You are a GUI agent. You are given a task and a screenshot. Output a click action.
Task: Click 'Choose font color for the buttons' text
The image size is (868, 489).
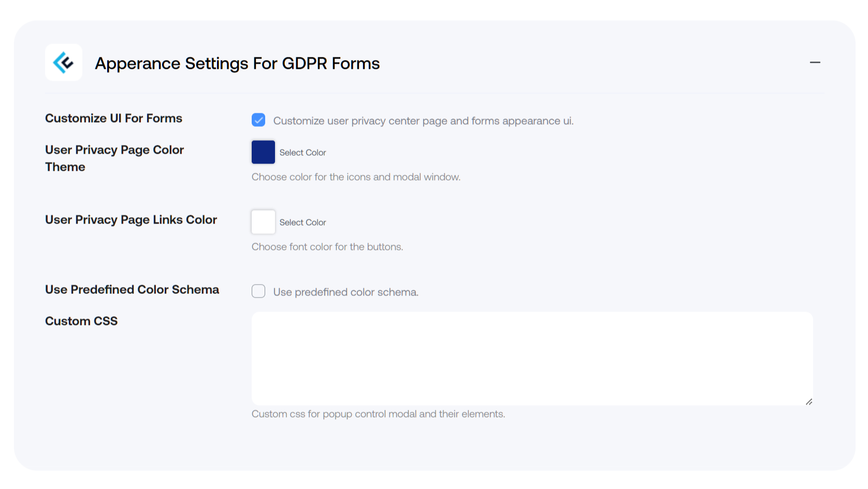[327, 247]
